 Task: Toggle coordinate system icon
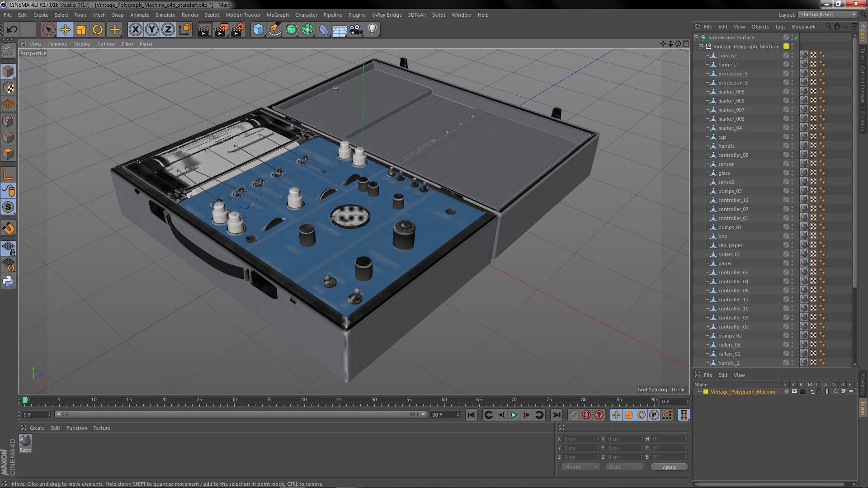click(185, 30)
